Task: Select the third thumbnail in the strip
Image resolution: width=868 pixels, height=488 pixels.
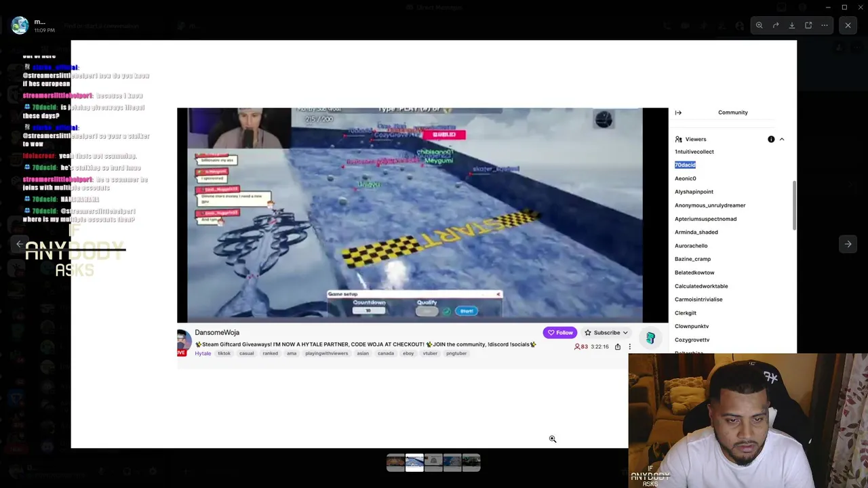Action: (x=433, y=463)
